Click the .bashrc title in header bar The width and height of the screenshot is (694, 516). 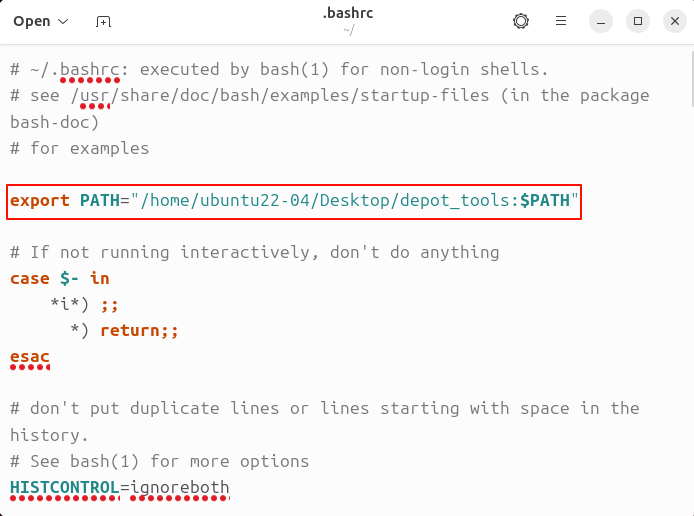pos(348,13)
